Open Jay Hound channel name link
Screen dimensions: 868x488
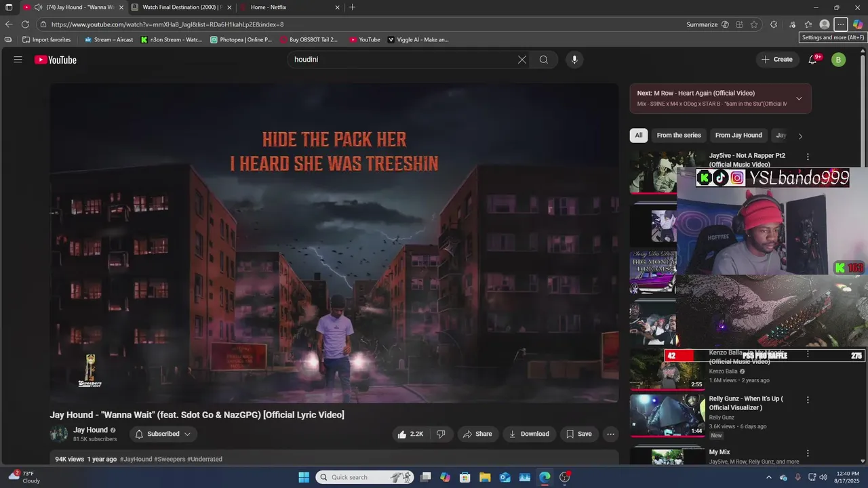pos(90,430)
